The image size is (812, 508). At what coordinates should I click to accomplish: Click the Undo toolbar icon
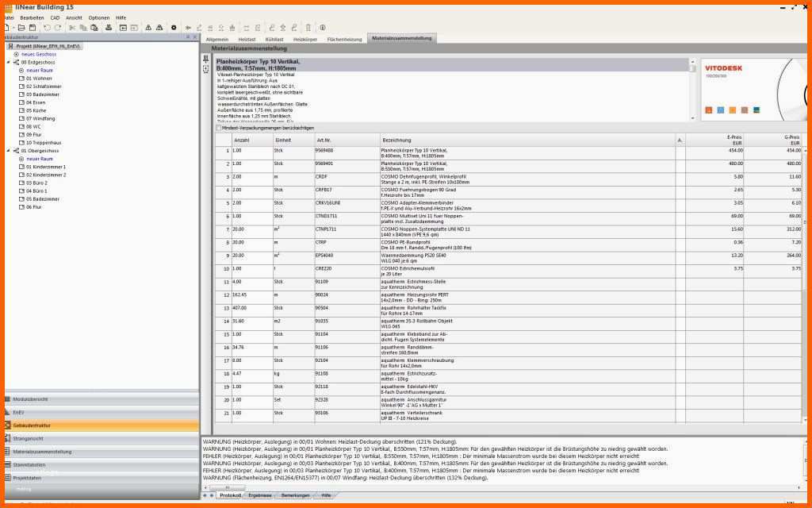click(x=47, y=28)
